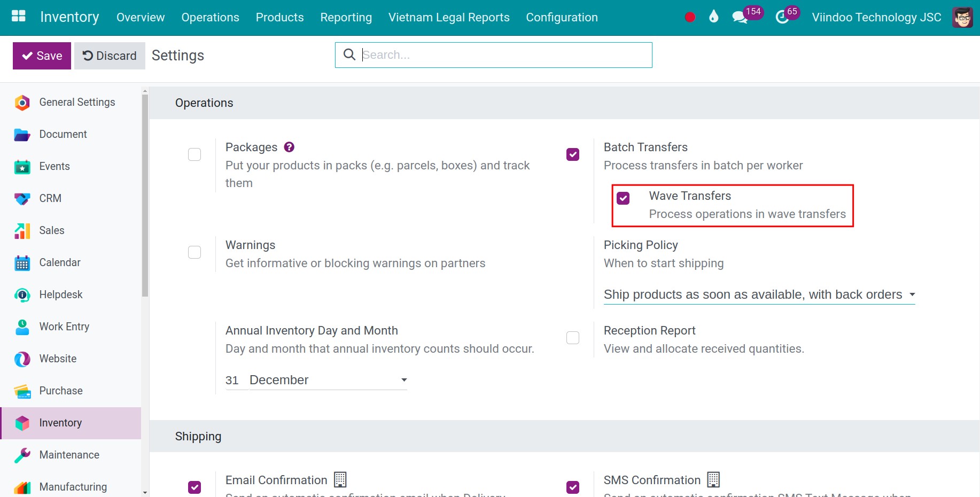
Task: Click the company icon beside Email Confirmation
Action: [x=340, y=479]
